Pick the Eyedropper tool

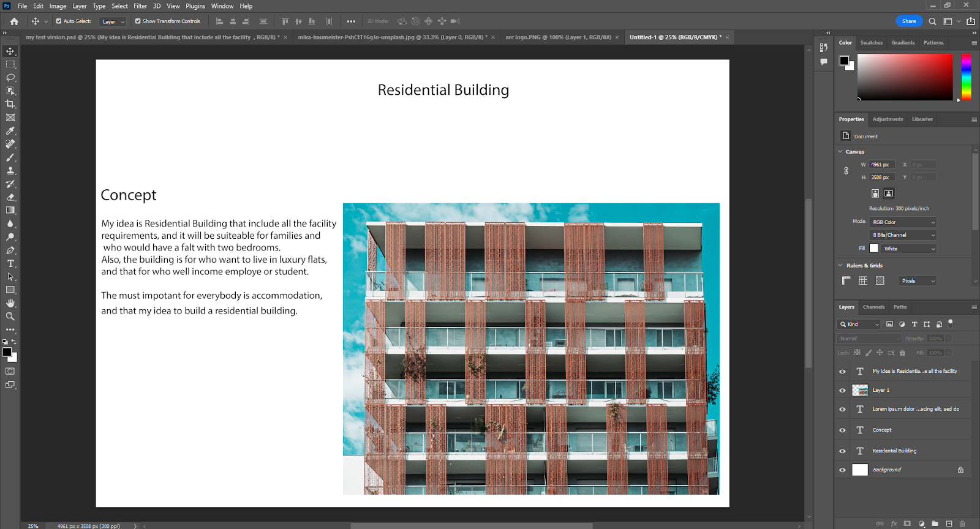10,131
